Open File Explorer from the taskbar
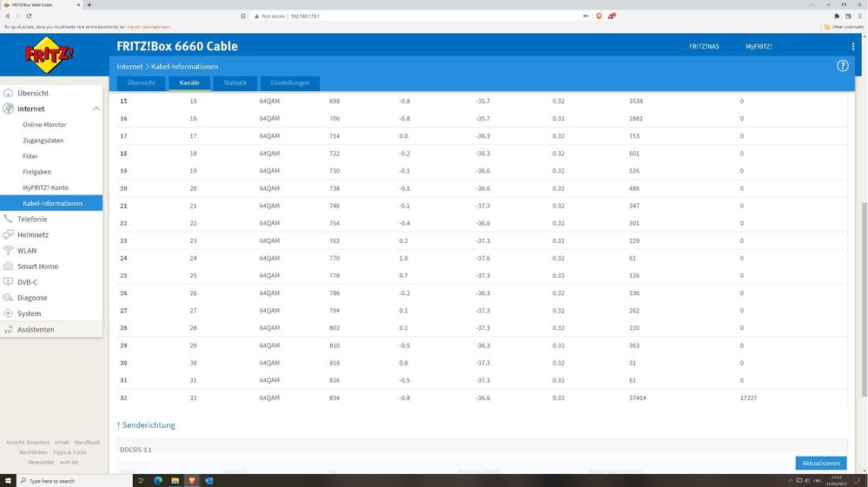Image resolution: width=868 pixels, height=487 pixels. 175,480
